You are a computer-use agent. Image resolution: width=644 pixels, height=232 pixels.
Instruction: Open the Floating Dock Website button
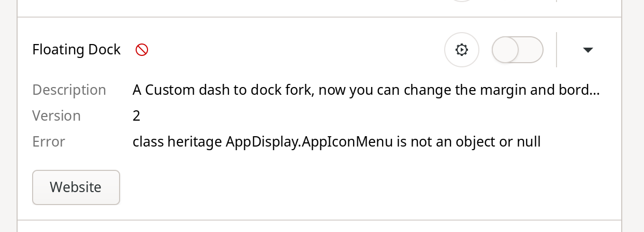click(76, 187)
